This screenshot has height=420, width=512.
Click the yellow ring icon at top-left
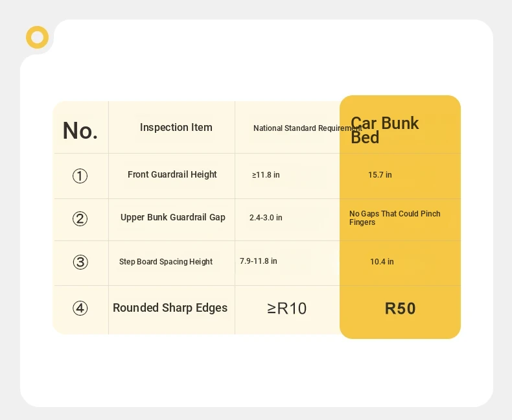coord(37,37)
